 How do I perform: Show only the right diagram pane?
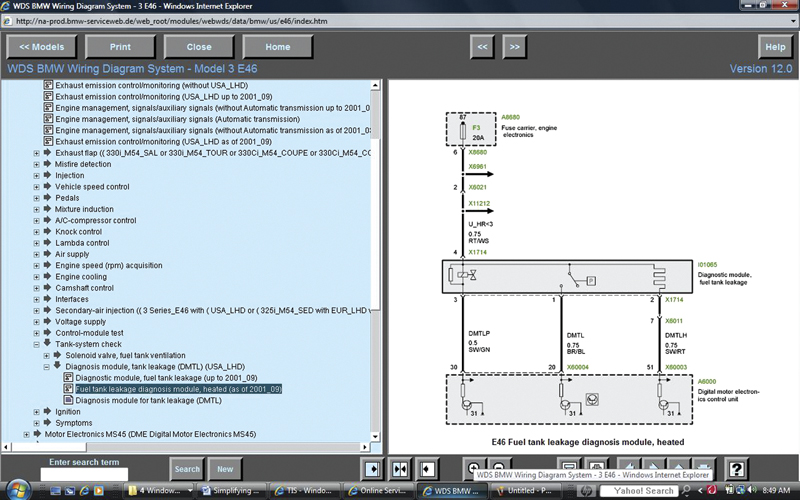click(427, 468)
